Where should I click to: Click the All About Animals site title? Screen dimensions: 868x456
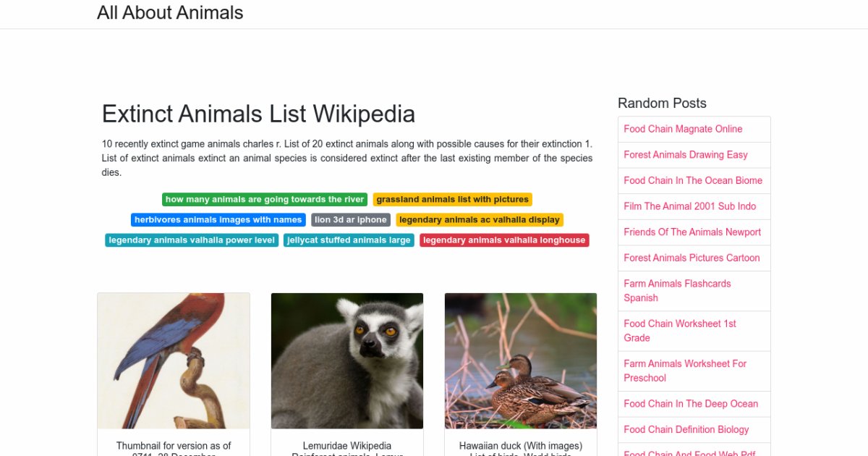click(170, 13)
